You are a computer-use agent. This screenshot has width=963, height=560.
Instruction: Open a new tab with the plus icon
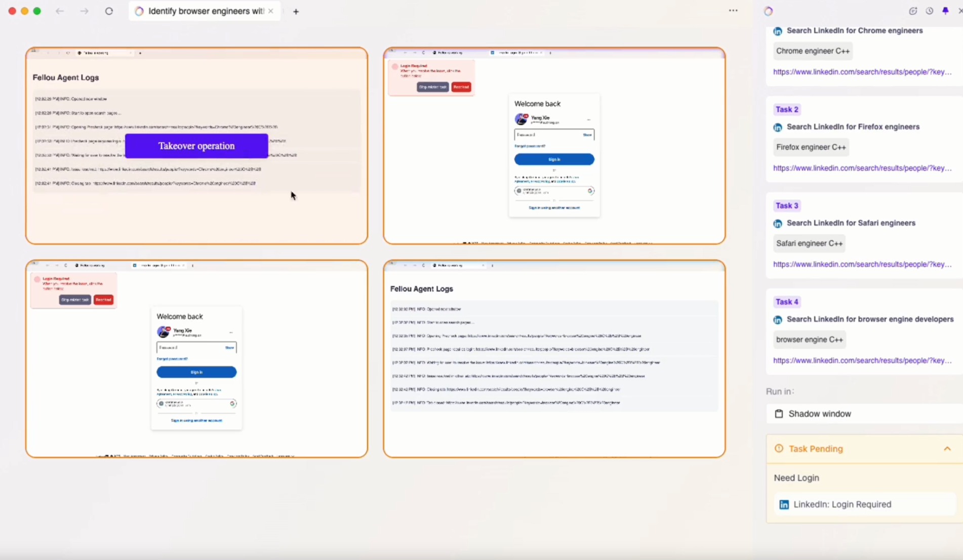point(296,11)
